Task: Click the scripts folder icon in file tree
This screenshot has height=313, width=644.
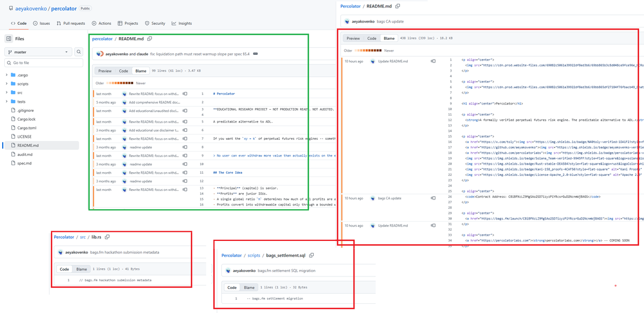Action: pyautogui.click(x=13, y=84)
